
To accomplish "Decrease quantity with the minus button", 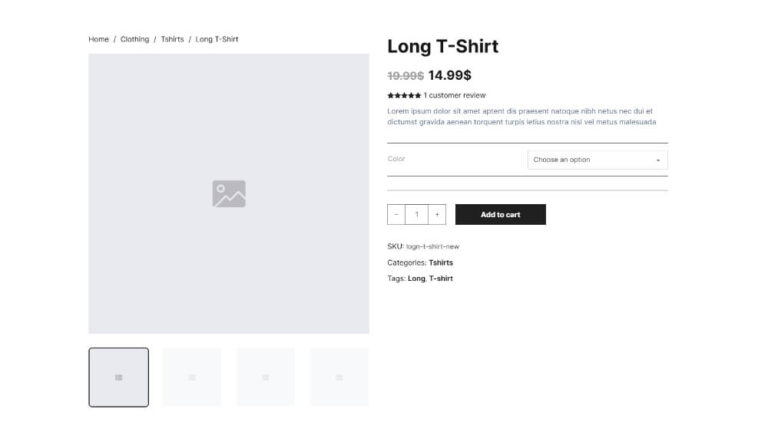I will (396, 215).
